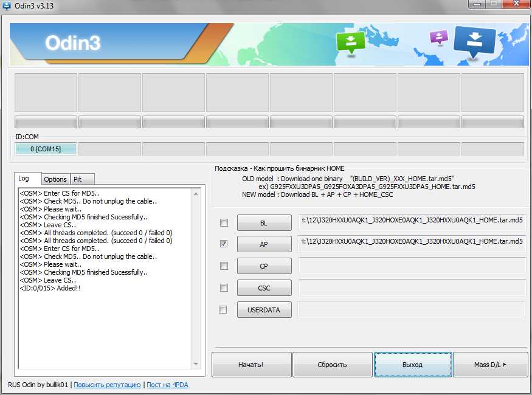
Task: Click the AP file select button
Action: pyautogui.click(x=264, y=244)
